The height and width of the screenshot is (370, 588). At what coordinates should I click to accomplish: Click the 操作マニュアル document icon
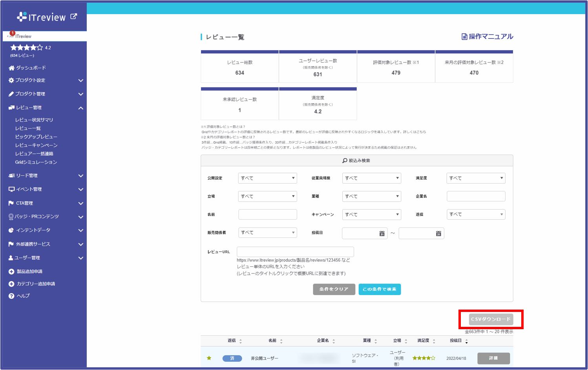(464, 36)
